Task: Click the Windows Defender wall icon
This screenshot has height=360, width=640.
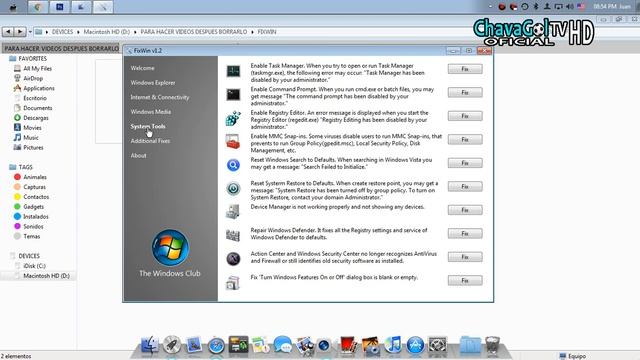Action: [233, 236]
